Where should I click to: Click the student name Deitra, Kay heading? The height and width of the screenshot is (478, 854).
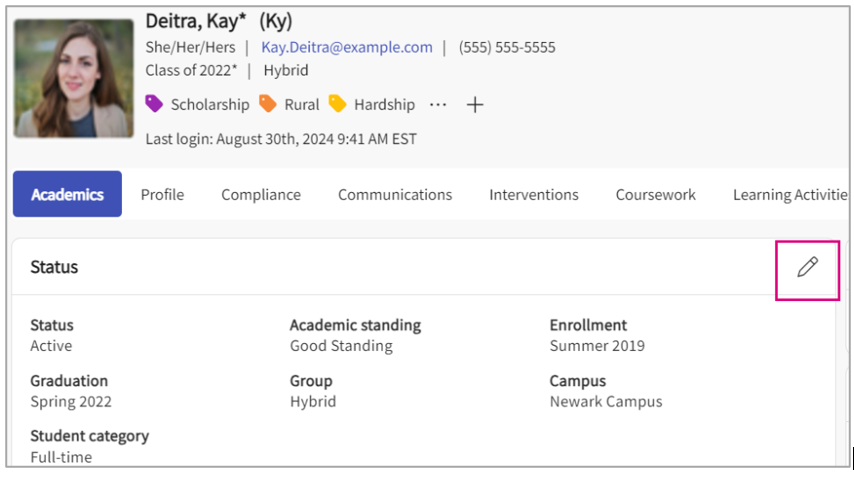197,20
